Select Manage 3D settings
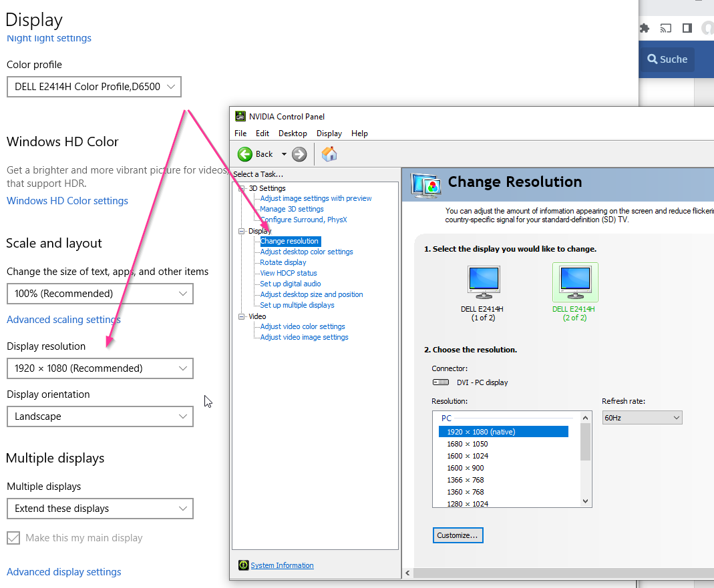The image size is (714, 588). 291,209
